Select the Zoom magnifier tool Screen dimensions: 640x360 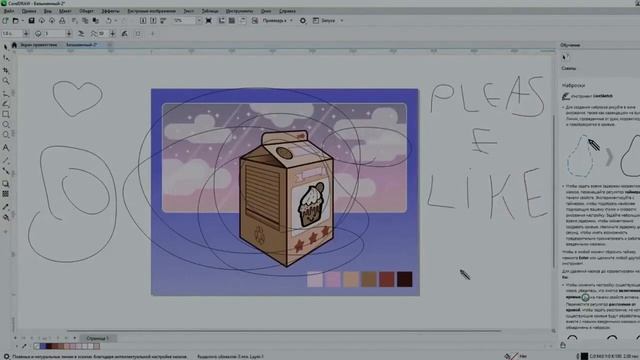click(x=5, y=81)
